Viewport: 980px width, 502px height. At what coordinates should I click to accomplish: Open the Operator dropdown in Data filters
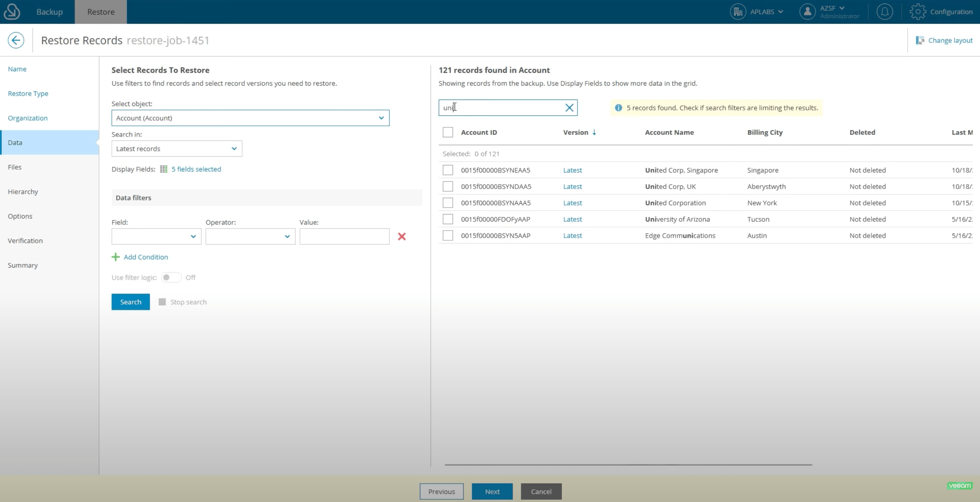coord(250,236)
